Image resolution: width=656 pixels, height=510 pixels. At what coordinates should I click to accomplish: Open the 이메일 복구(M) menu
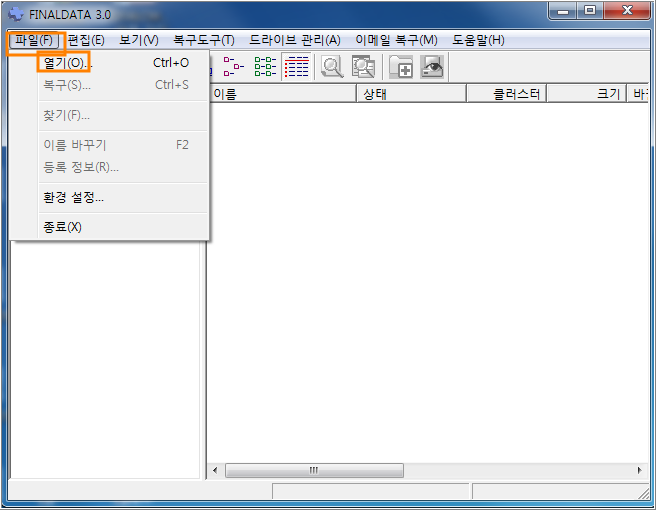[x=396, y=41]
